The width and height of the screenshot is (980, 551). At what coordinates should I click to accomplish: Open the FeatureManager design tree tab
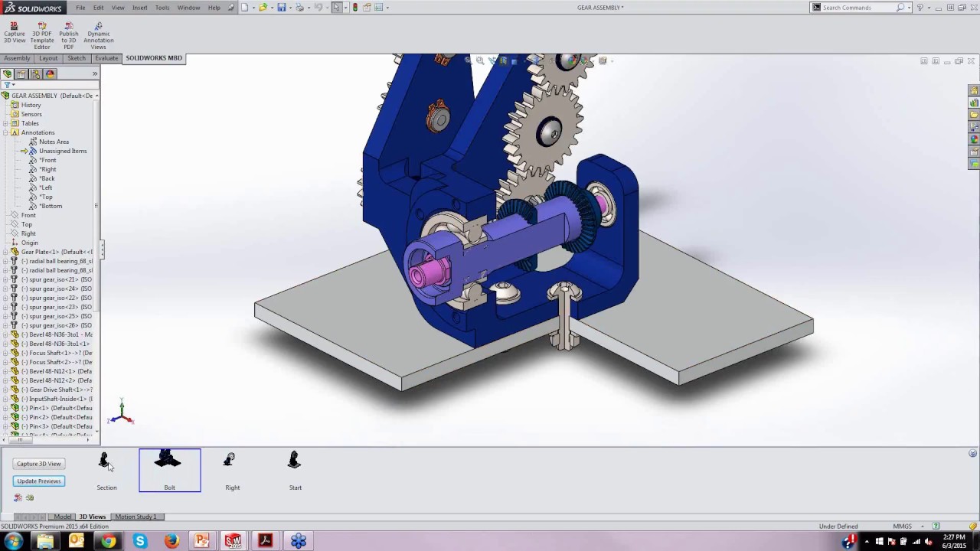tap(8, 74)
